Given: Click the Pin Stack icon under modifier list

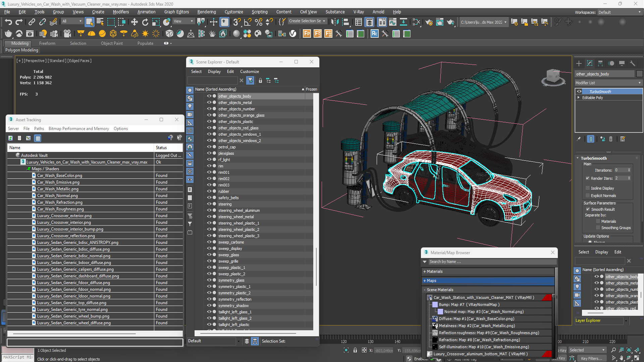Looking at the screenshot, I should [x=579, y=139].
